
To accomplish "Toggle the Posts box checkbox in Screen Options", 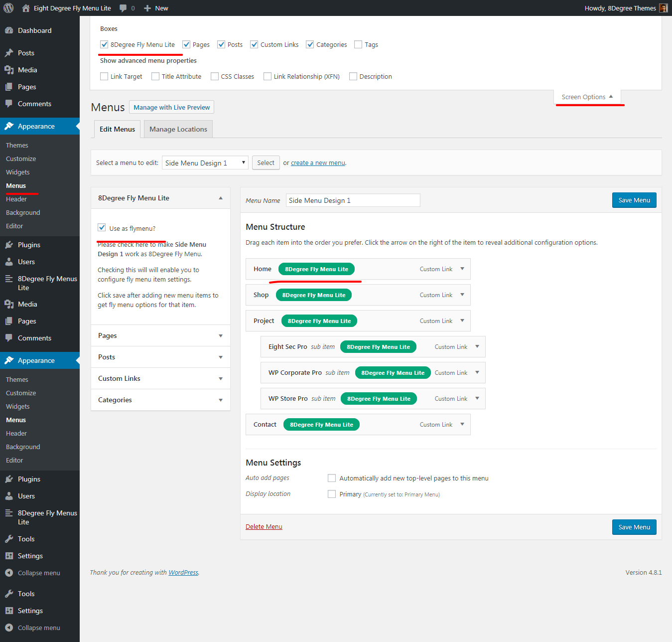I will tap(221, 44).
